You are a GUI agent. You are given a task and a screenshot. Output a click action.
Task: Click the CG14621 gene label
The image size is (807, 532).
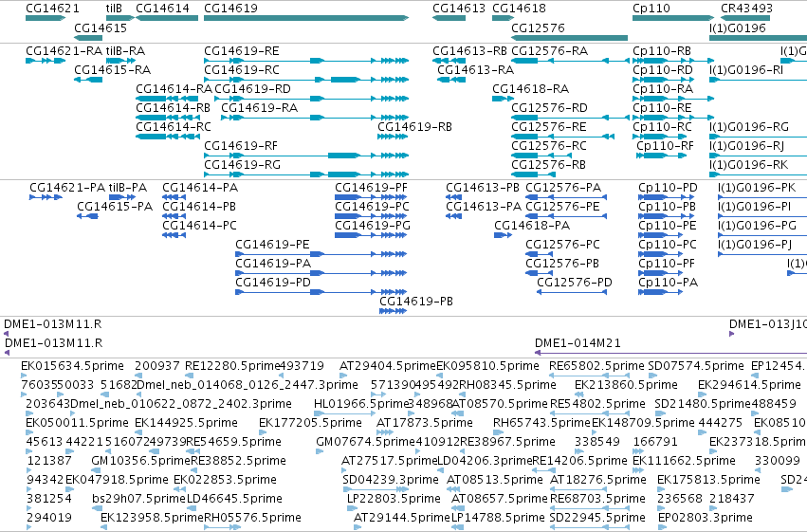52,9
